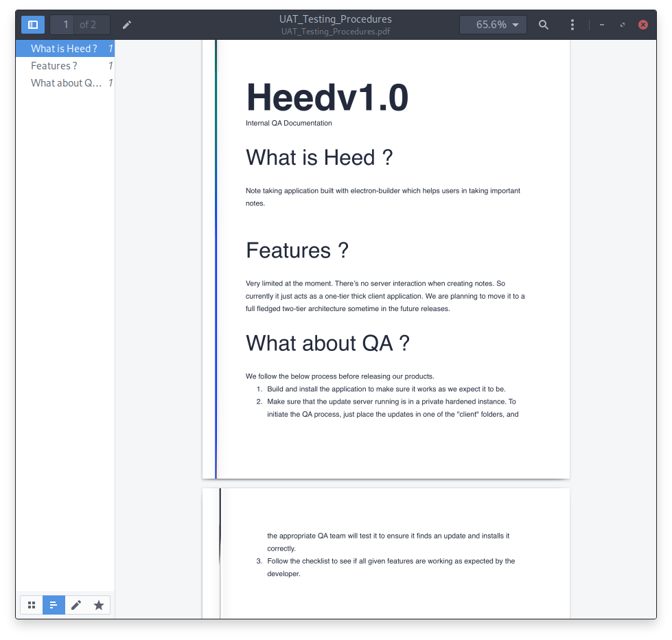Click the restore window button

pos(623,25)
